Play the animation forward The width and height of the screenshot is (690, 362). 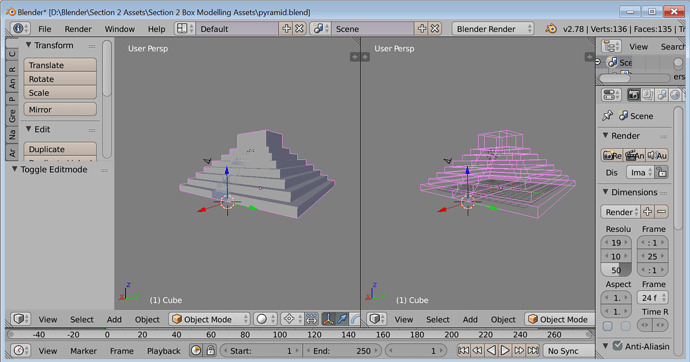pos(506,351)
